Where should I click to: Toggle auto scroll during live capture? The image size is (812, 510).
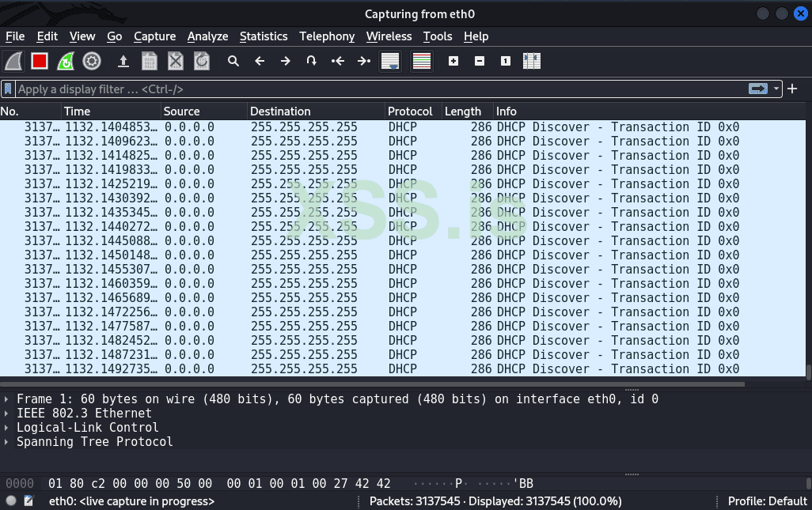389,61
